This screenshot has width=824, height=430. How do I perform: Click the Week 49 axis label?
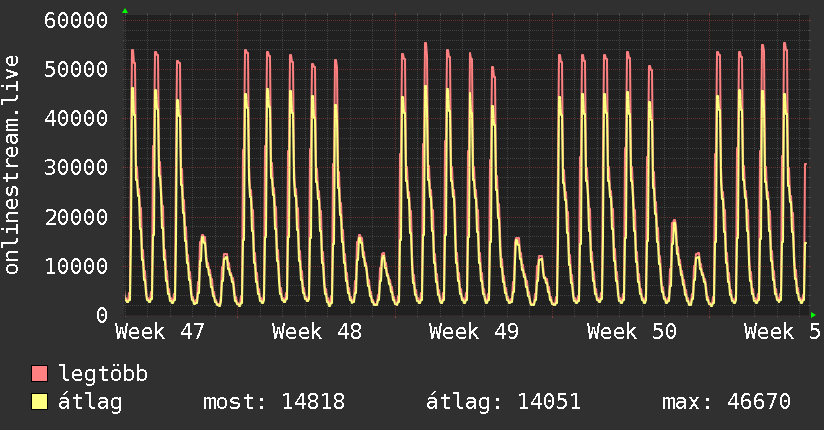click(474, 332)
